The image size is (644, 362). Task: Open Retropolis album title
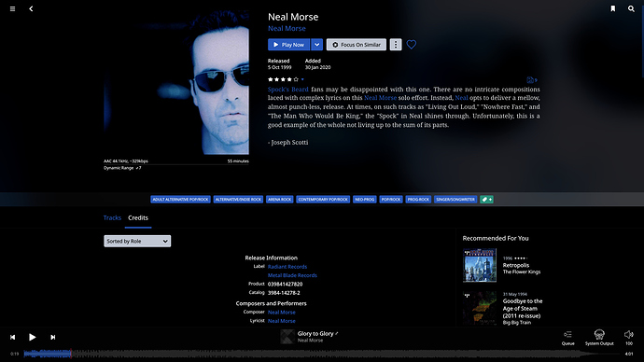coord(516,265)
